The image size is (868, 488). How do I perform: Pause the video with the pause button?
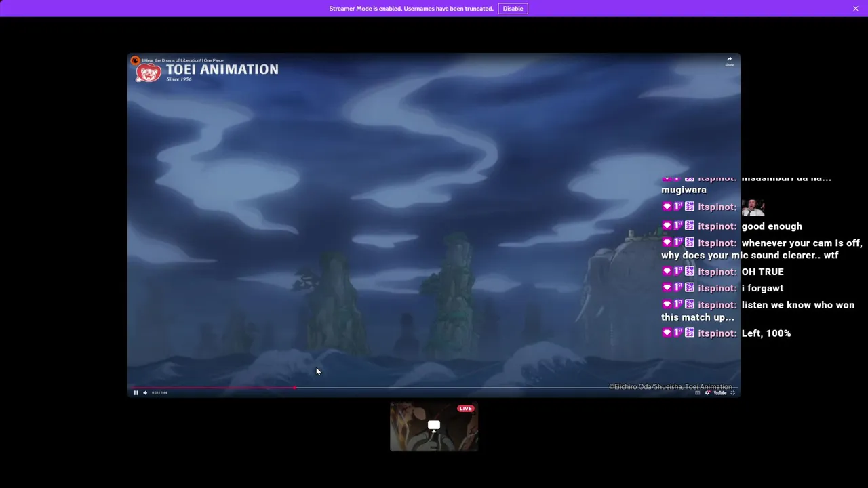136,392
